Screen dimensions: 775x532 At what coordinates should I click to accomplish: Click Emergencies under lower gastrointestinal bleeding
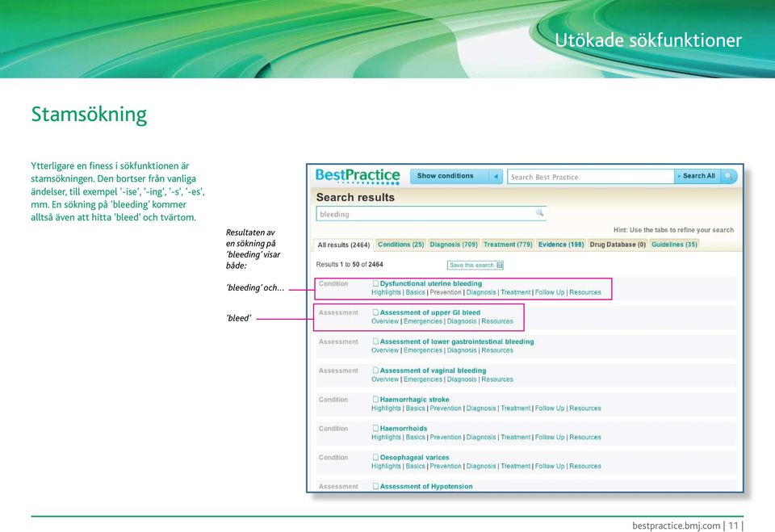(x=423, y=350)
